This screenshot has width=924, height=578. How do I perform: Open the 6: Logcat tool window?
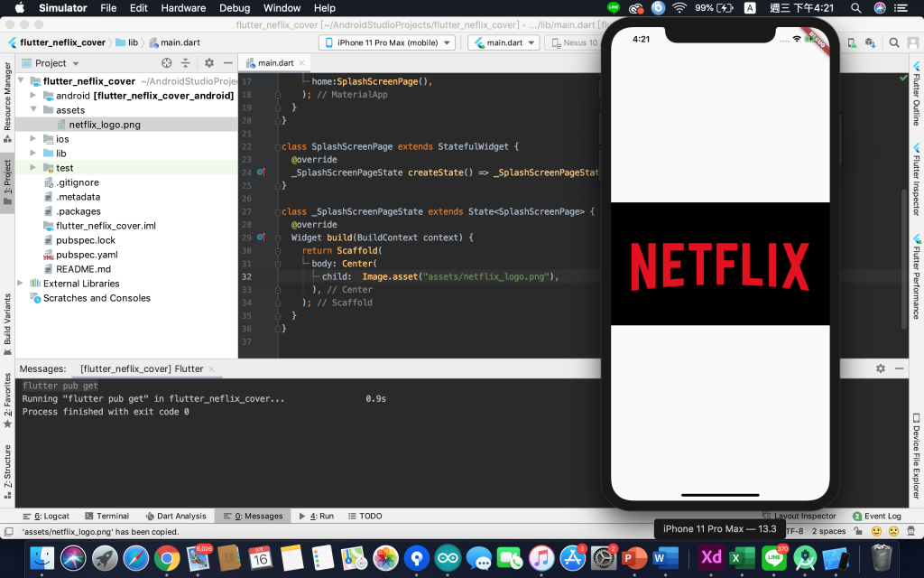(45, 516)
